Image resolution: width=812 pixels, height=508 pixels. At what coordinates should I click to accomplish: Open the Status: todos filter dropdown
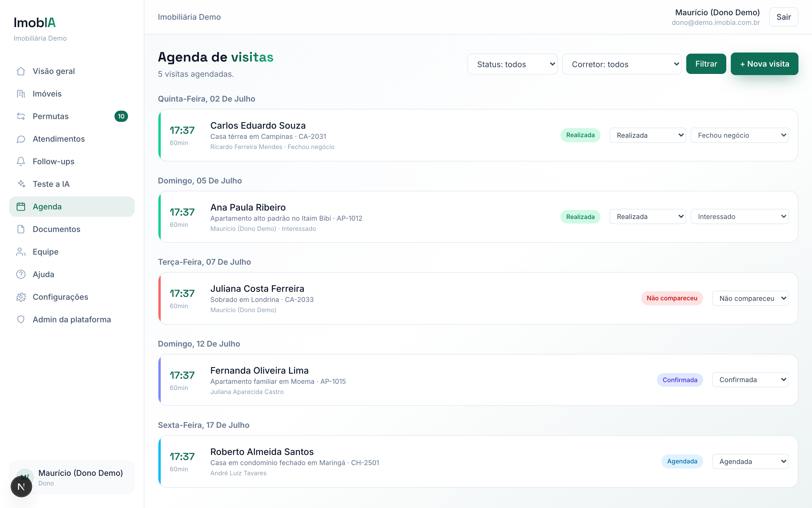point(512,64)
